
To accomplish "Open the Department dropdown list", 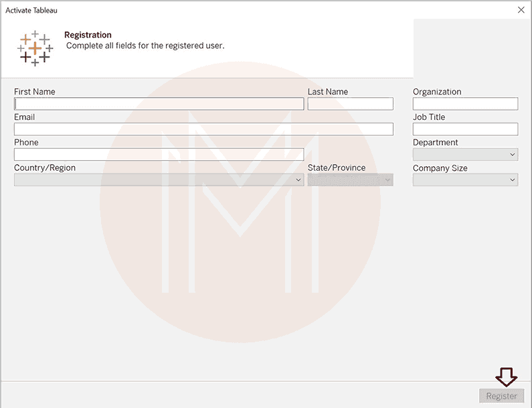I will pos(465,155).
